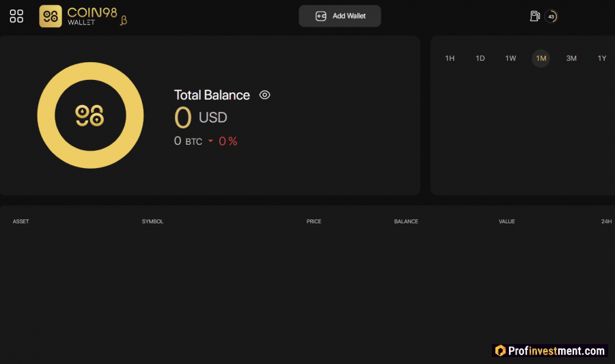Click the Add Wallet button
This screenshot has height=364, width=615.
coord(340,16)
